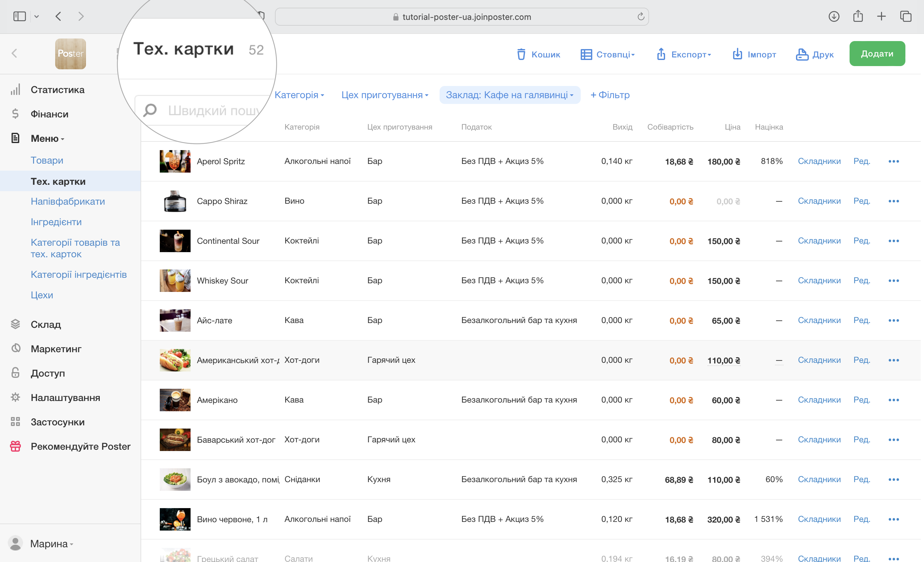Click Safari share icon in toolbar

tap(858, 16)
